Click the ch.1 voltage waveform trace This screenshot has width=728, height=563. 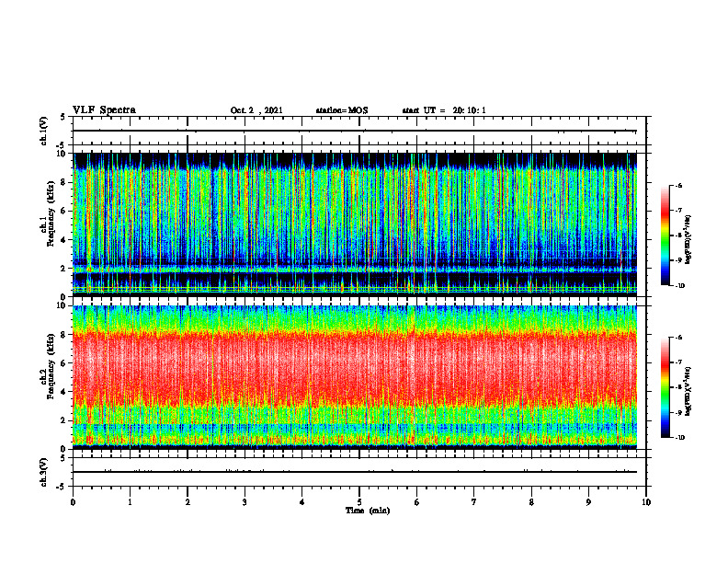[354, 131]
